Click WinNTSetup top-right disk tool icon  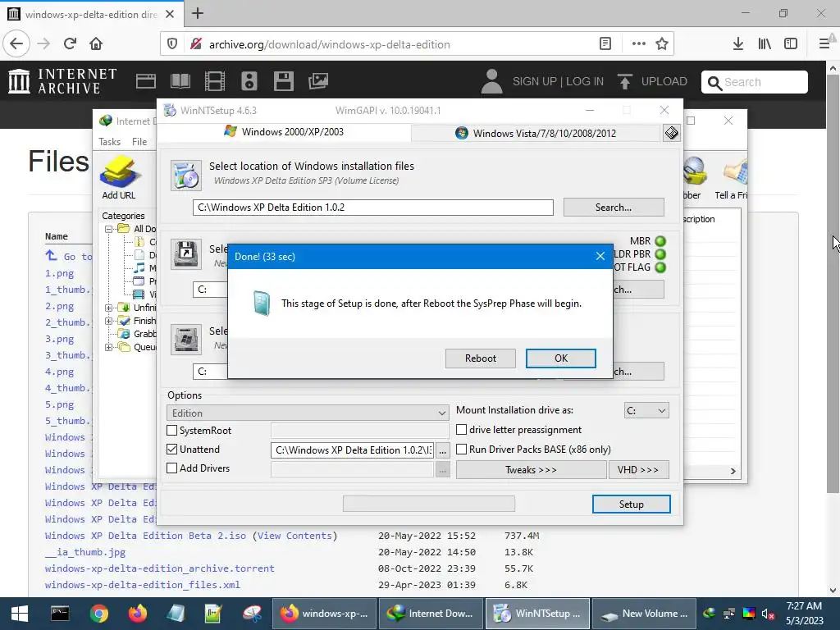coord(672,133)
